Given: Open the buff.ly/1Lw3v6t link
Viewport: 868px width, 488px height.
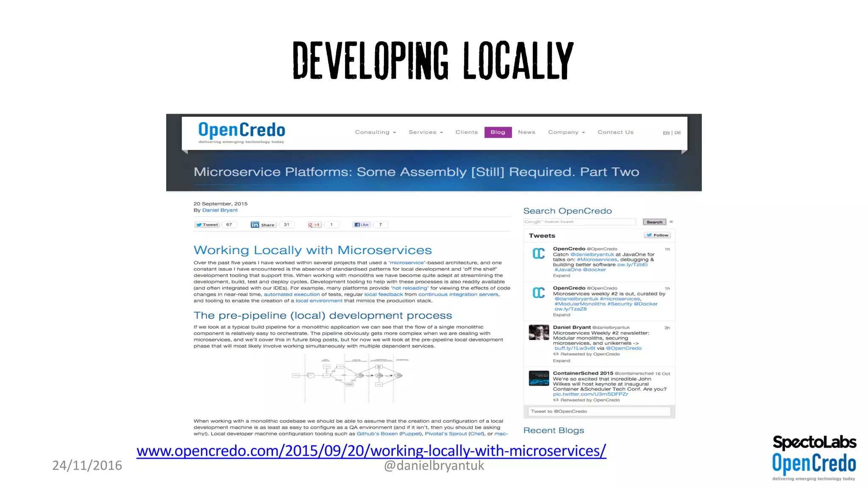Looking at the screenshot, I should click(x=575, y=349).
